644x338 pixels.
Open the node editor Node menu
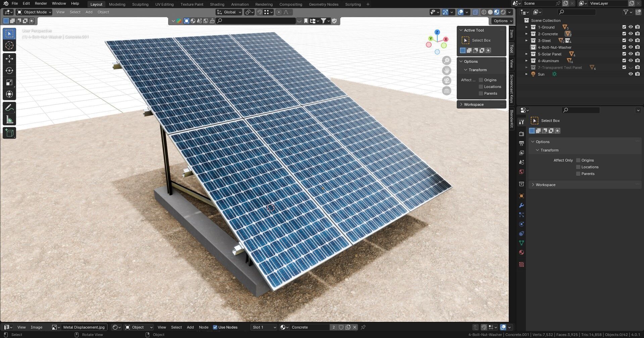(x=203, y=327)
